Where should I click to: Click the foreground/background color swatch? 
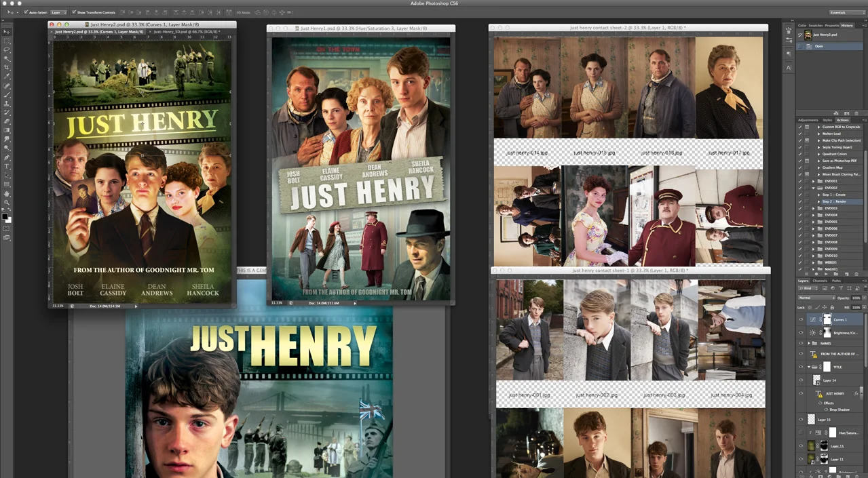pyautogui.click(x=7, y=217)
